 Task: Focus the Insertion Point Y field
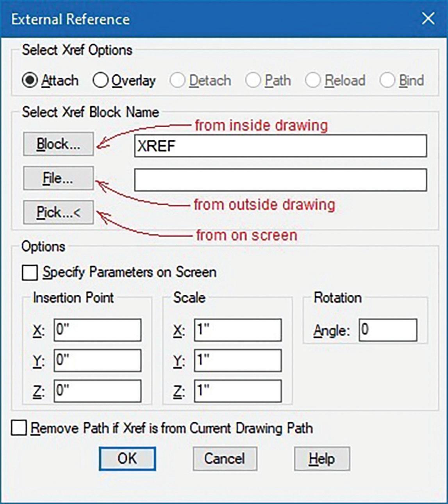(97, 360)
